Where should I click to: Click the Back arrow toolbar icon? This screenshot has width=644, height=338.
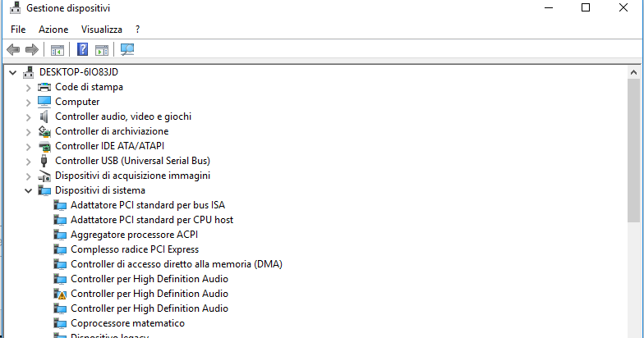click(x=13, y=50)
